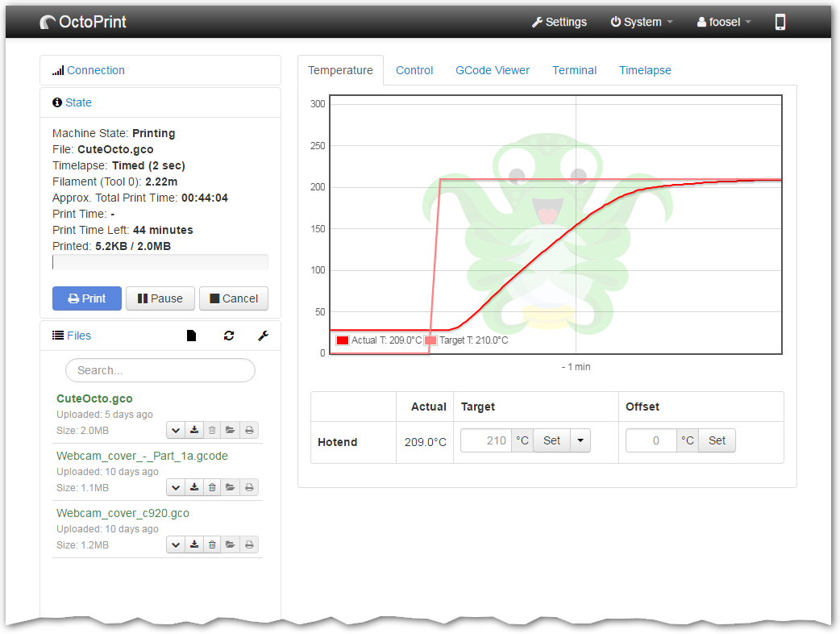Viewport: 840px width, 634px height.
Task: Open the mobile view icon in the navbar
Action: click(x=779, y=22)
